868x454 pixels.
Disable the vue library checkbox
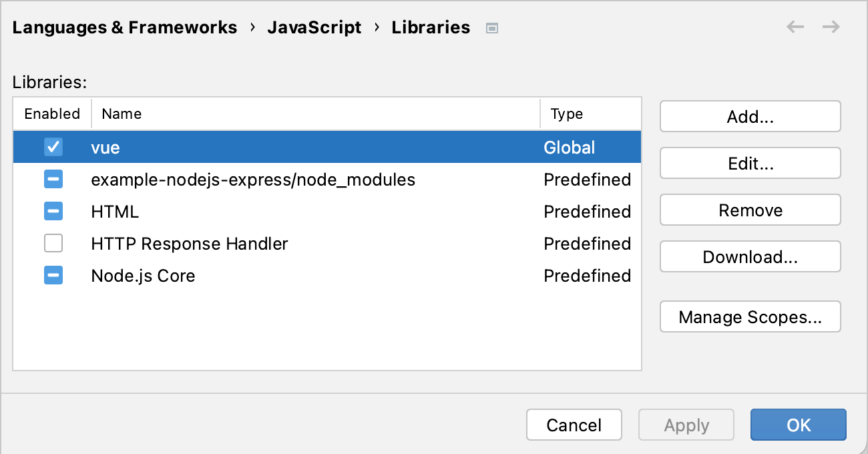pyautogui.click(x=53, y=147)
